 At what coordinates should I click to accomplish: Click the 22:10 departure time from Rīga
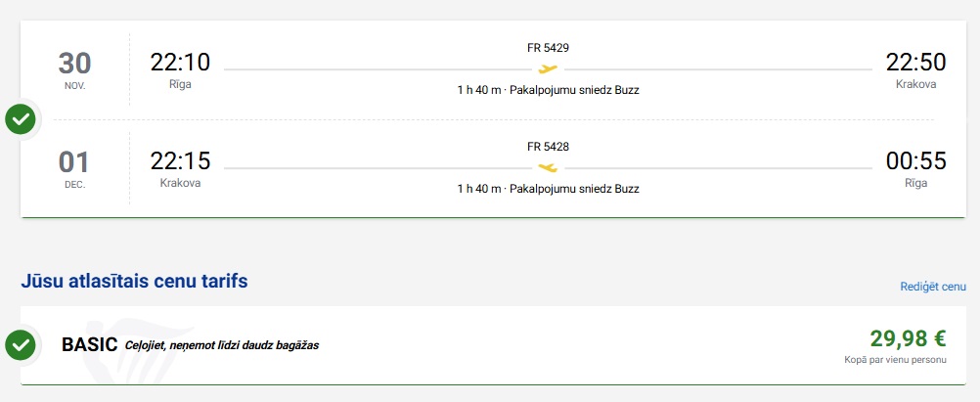(180, 63)
